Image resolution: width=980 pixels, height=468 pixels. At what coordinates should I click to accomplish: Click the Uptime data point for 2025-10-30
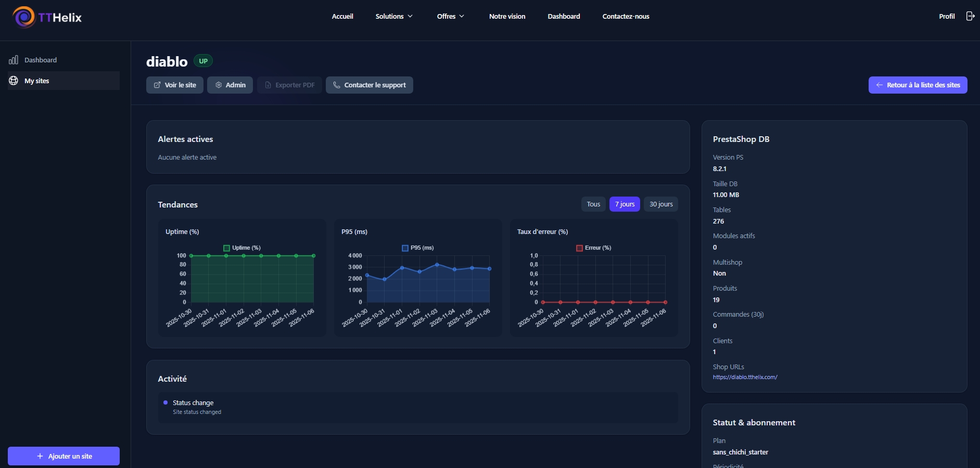[x=191, y=256]
